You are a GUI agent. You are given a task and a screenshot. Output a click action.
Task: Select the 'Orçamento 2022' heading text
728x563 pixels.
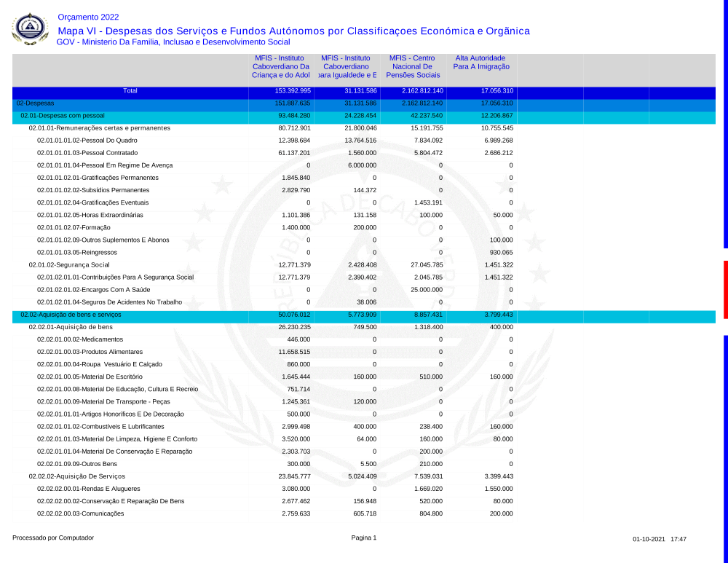point(87,17)
